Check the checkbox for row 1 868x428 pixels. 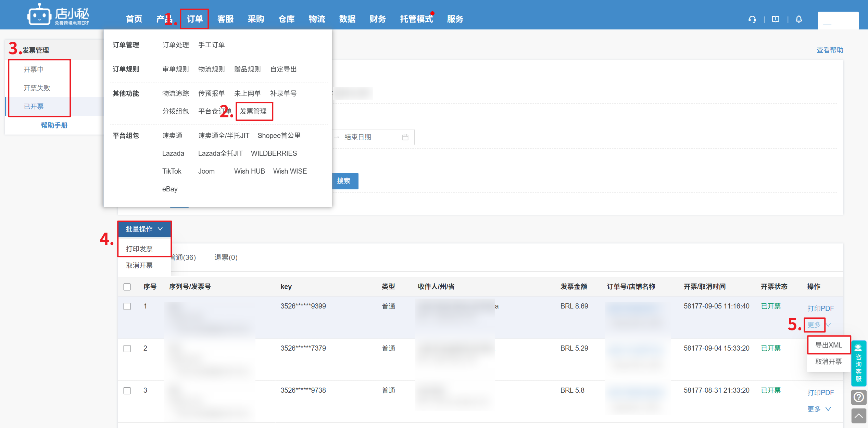(127, 306)
